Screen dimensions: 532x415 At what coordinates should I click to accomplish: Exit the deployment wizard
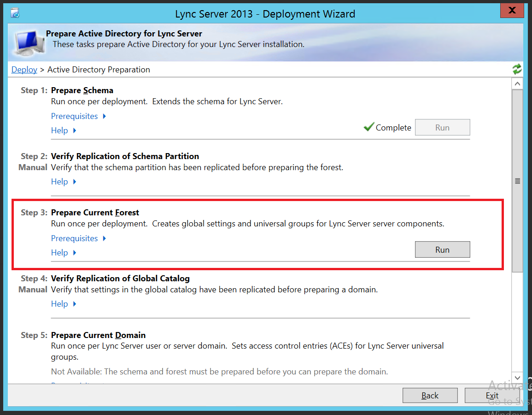(x=492, y=395)
